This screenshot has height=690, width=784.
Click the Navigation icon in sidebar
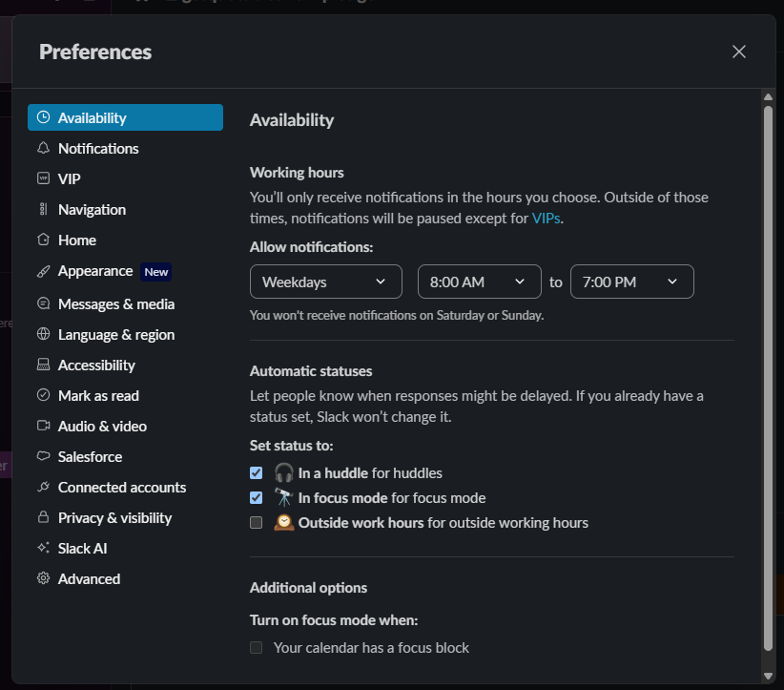pyautogui.click(x=44, y=209)
